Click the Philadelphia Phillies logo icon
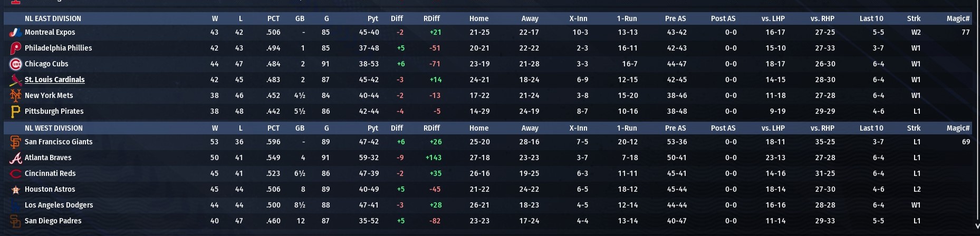Image resolution: width=980 pixels, height=236 pixels. click(15, 48)
